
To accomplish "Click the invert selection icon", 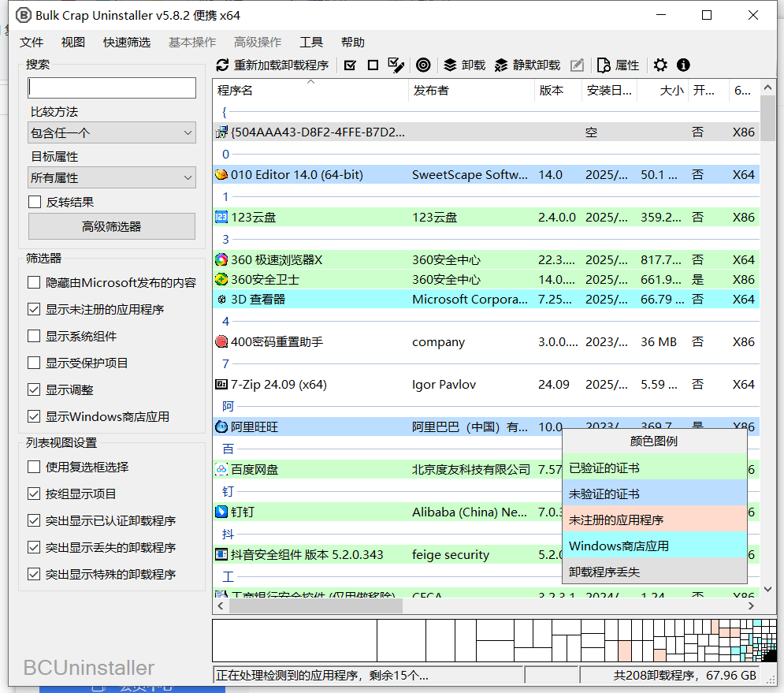I will coord(396,65).
